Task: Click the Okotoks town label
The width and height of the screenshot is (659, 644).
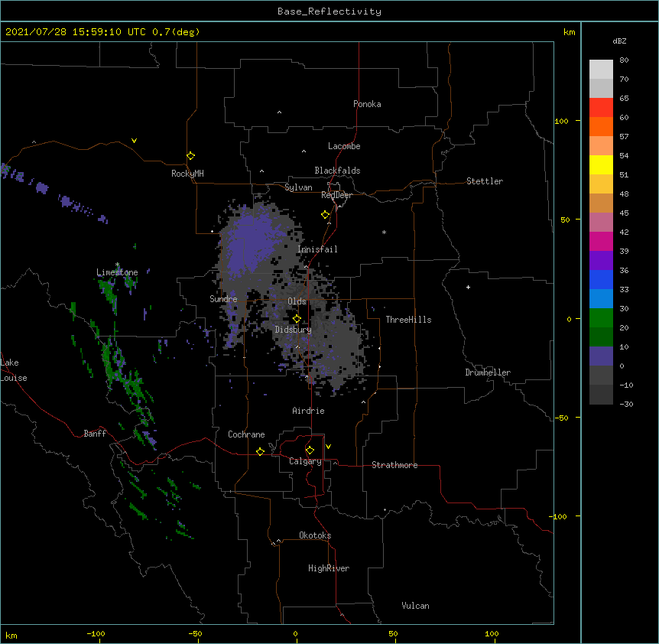Action: (315, 535)
